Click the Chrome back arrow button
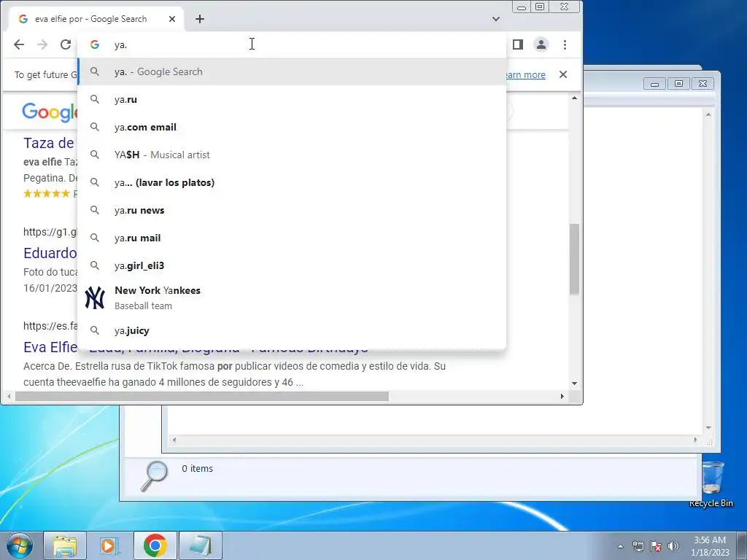Viewport: 747px width, 560px height. (x=18, y=44)
